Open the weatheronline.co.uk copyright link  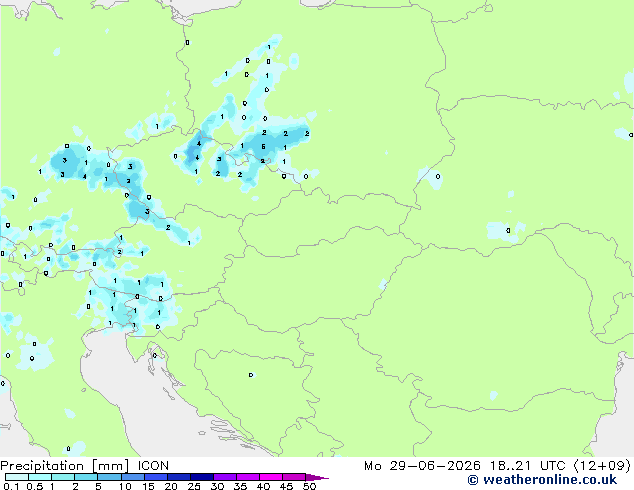pos(542,480)
